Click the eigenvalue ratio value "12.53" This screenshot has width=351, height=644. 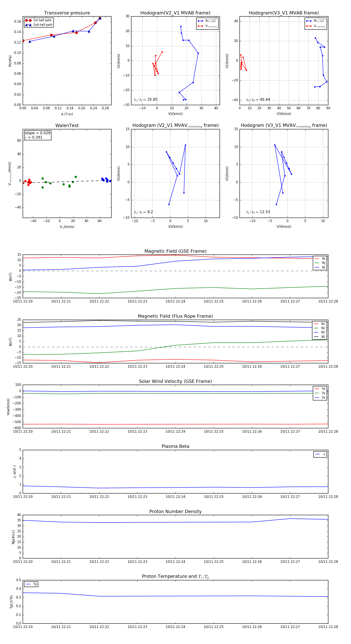tap(265, 212)
